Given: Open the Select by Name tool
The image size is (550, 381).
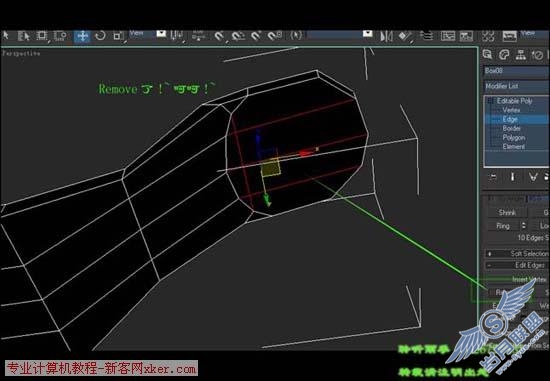Looking at the screenshot, I should tap(24, 36).
